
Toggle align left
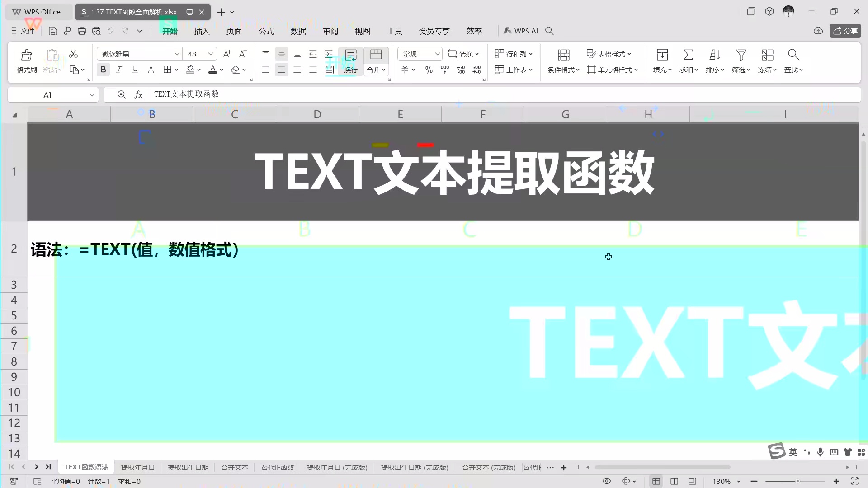tap(265, 70)
